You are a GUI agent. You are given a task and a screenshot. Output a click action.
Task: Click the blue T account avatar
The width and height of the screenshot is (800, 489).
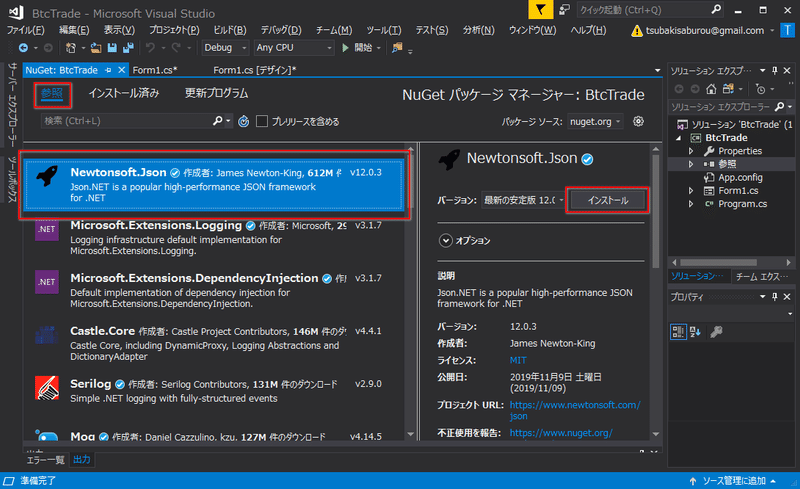pos(788,31)
